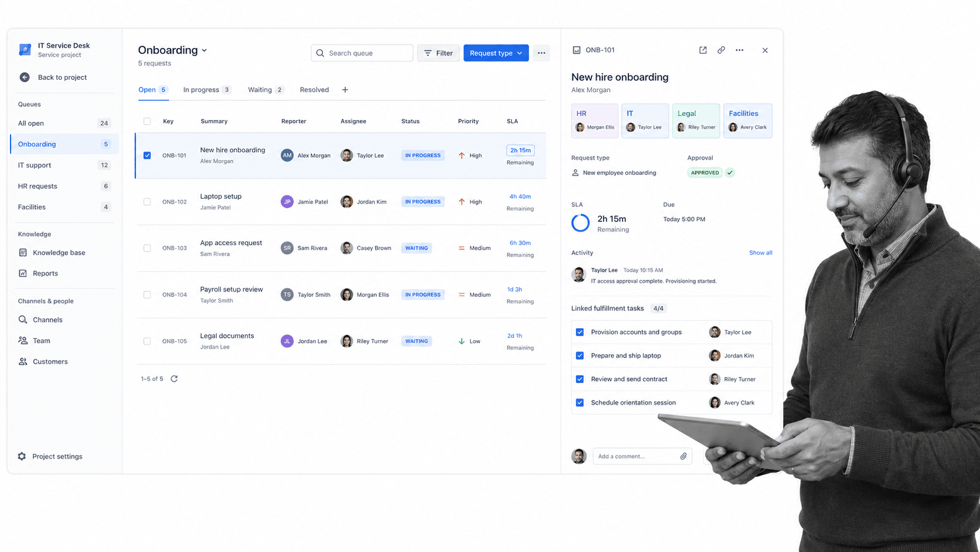Uncheck Schedule orientation session task
The width and height of the screenshot is (980, 552).
coord(580,403)
